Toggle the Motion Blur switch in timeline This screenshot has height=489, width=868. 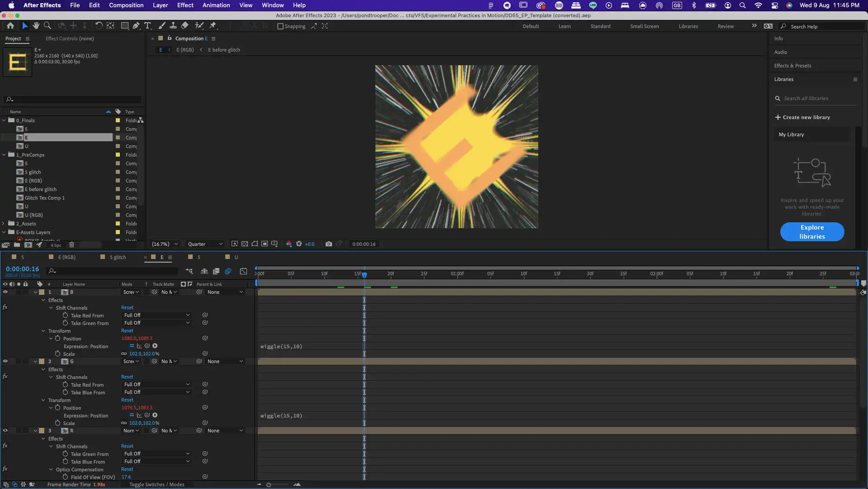pyautogui.click(x=228, y=271)
